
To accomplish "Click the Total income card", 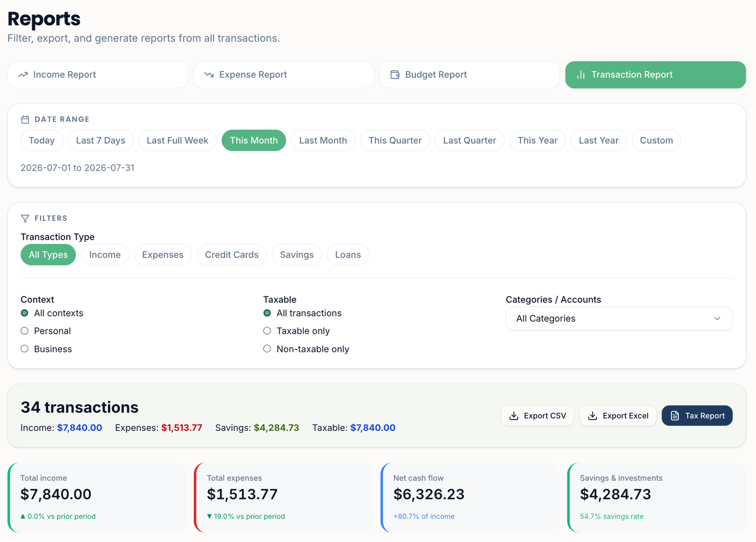I will click(97, 497).
